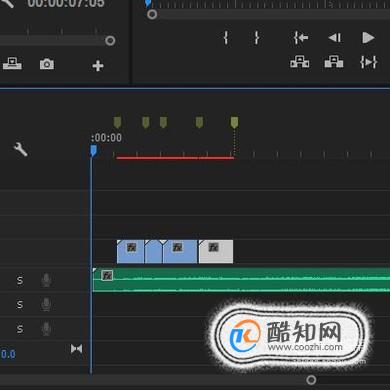Screen dimensions: 390x390
Task: Enable voice-over record on the middle audio track
Action: (46, 304)
